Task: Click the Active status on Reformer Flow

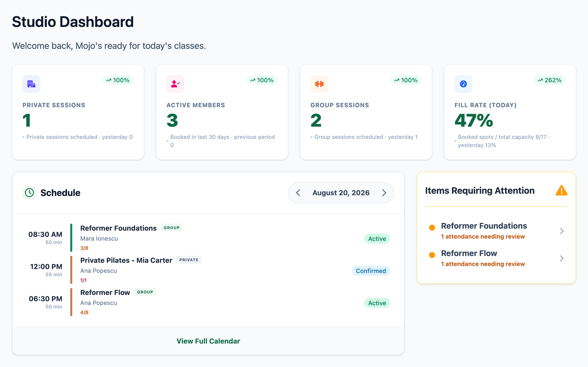Action: [377, 303]
